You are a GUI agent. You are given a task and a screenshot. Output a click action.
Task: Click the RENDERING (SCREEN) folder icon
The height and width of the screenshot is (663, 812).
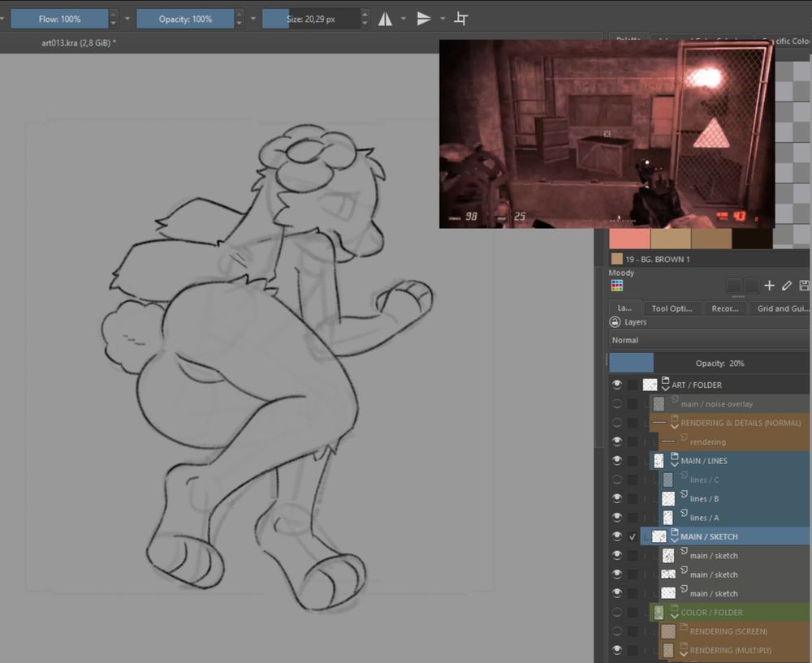click(684, 628)
